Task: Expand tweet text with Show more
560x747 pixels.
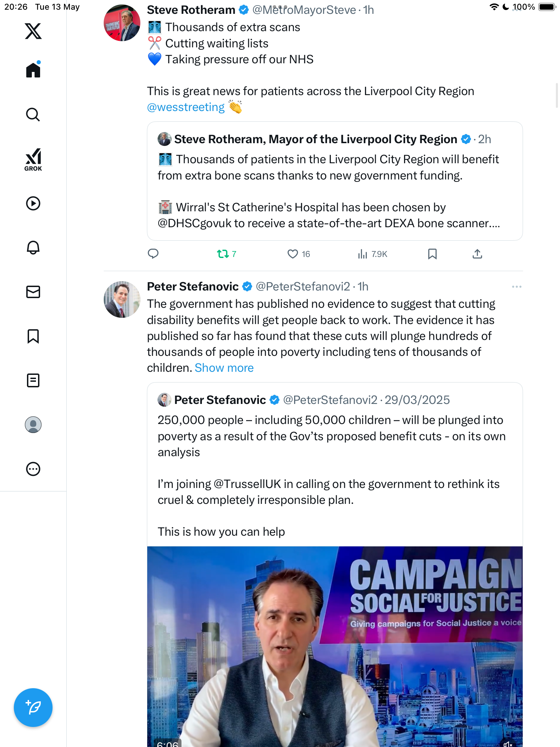Action: (x=224, y=368)
